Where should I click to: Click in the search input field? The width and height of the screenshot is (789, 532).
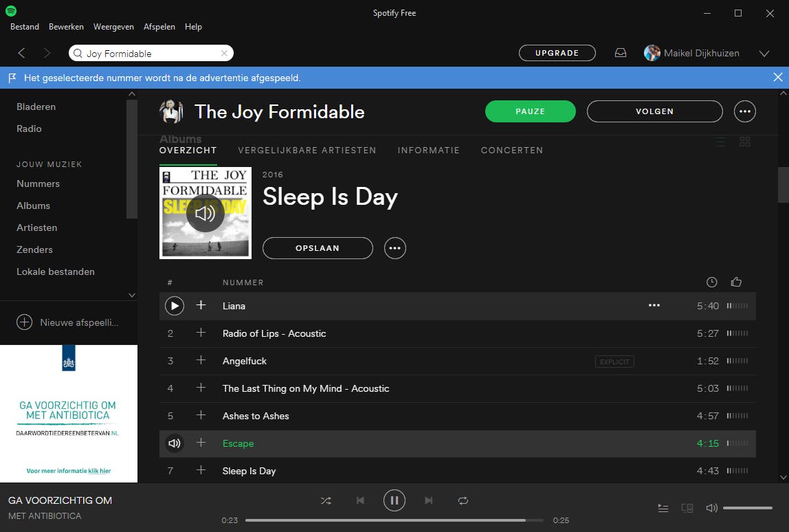point(151,54)
